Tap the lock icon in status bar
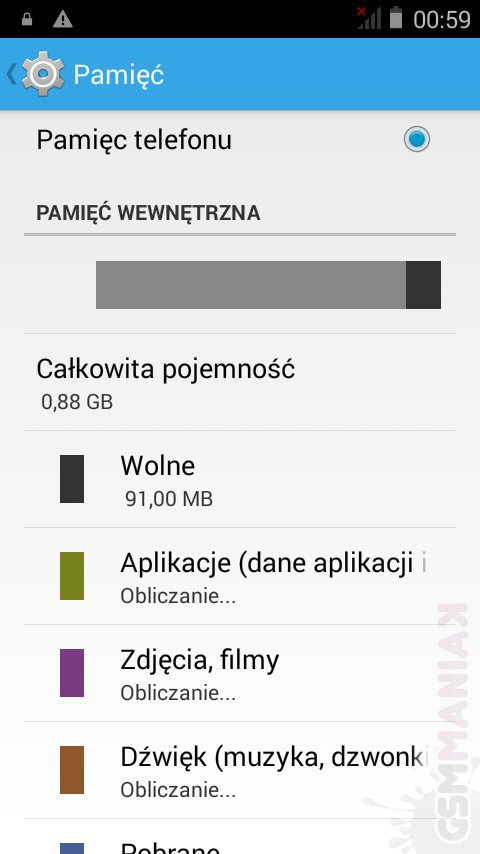Screen dimensions: 480x854 (26, 20)
